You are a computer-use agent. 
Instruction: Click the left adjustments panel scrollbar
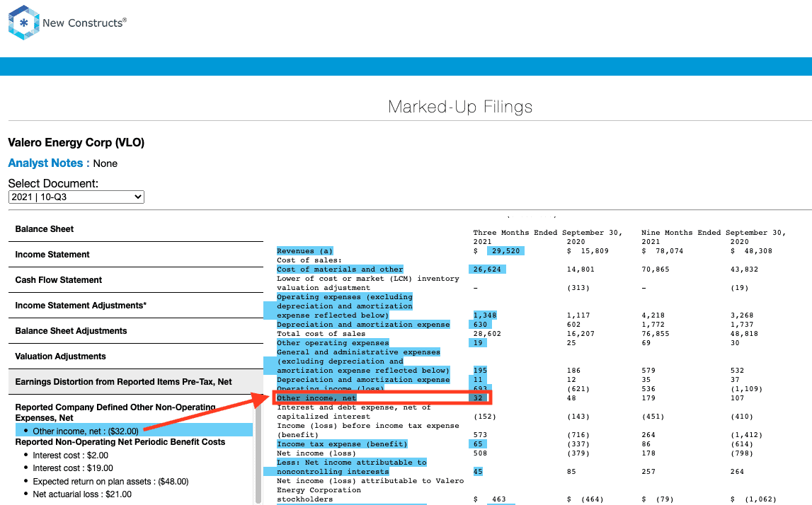coord(258,453)
